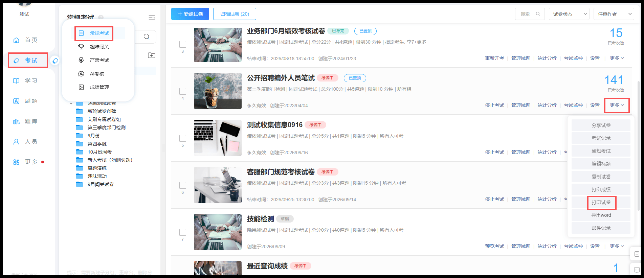Click the new folder plus icon
The image size is (644, 278).
click(x=152, y=55)
